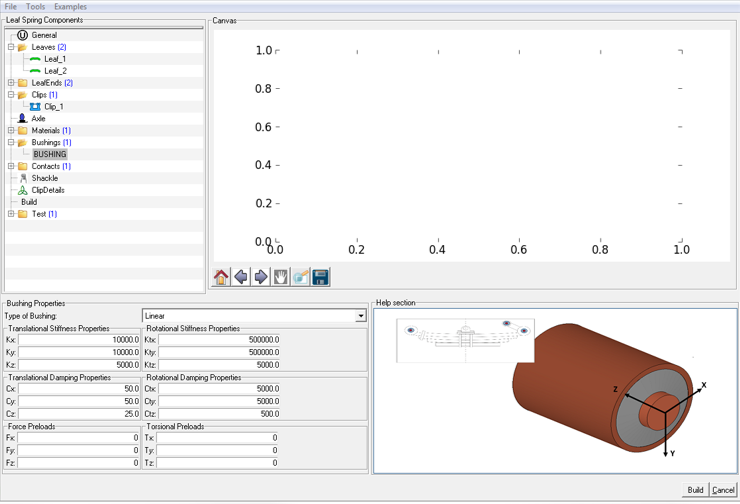740x504 pixels.
Task: Click the back arrow view icon
Action: (x=241, y=277)
